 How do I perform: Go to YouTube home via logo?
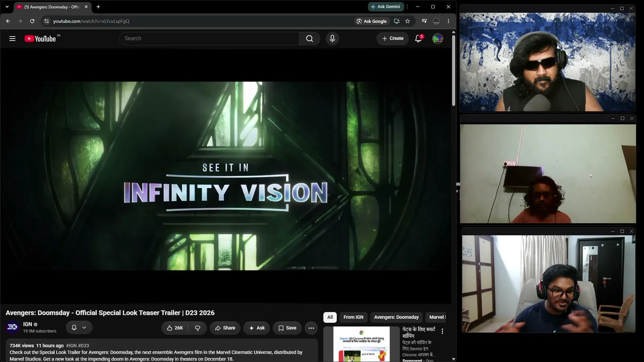(x=40, y=39)
